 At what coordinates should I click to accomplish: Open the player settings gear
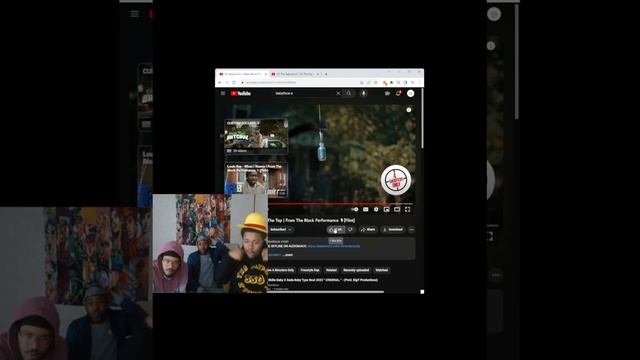pyautogui.click(x=376, y=209)
